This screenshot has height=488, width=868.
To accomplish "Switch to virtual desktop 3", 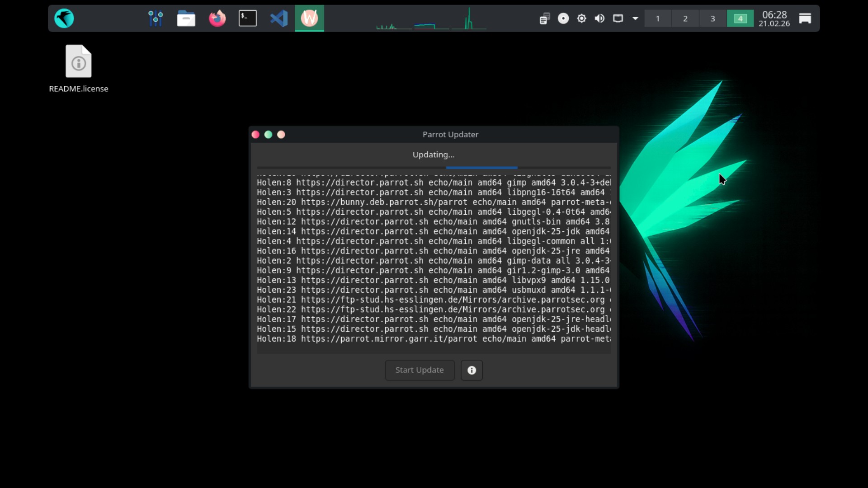I will coord(712,19).
